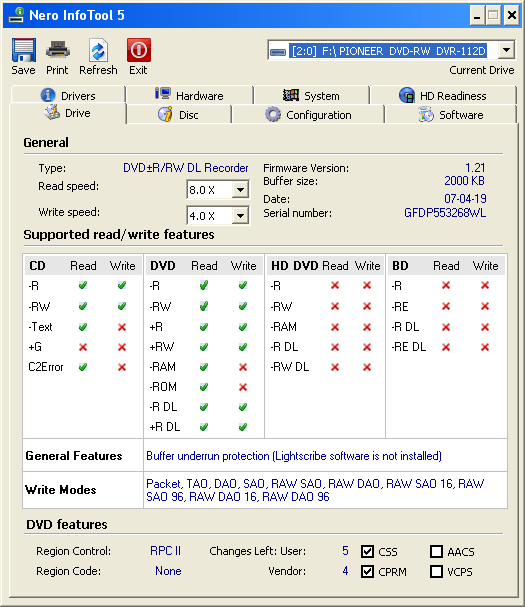This screenshot has width=525, height=607.
Task: Switch to the HD Readiness tab
Action: tap(443, 95)
